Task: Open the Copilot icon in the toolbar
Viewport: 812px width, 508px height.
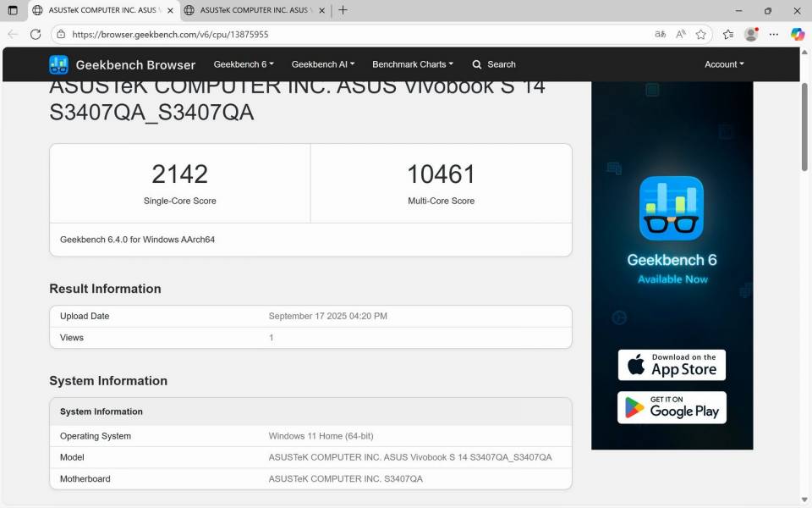Action: (x=797, y=35)
